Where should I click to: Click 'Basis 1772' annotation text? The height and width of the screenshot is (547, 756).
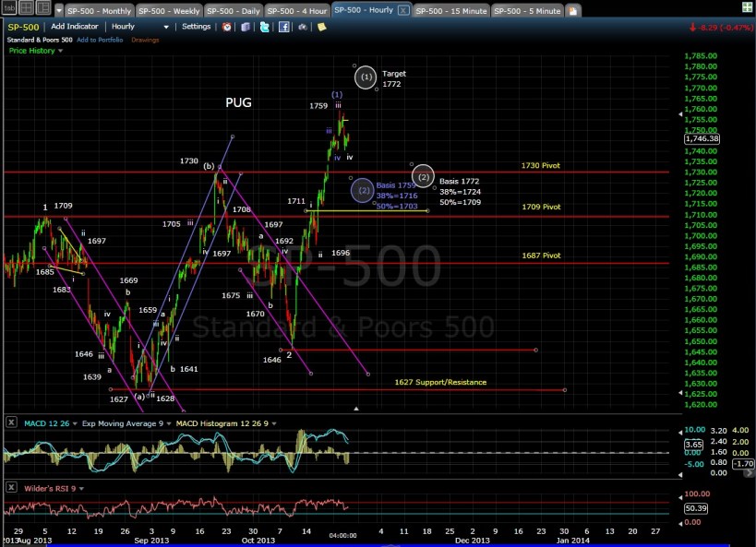[x=459, y=181]
